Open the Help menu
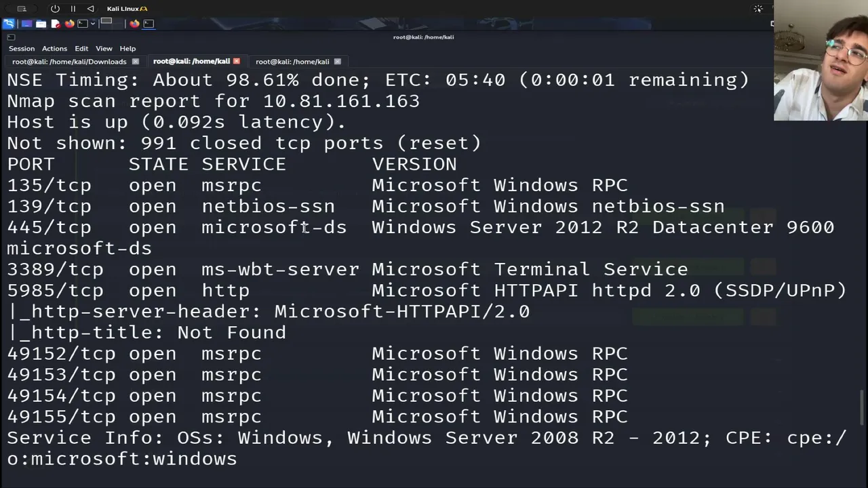 pyautogui.click(x=127, y=49)
